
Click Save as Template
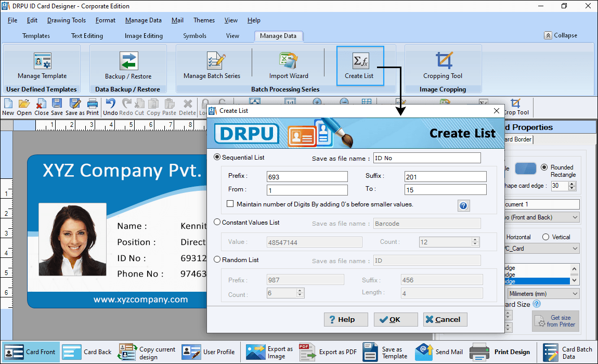(385, 352)
